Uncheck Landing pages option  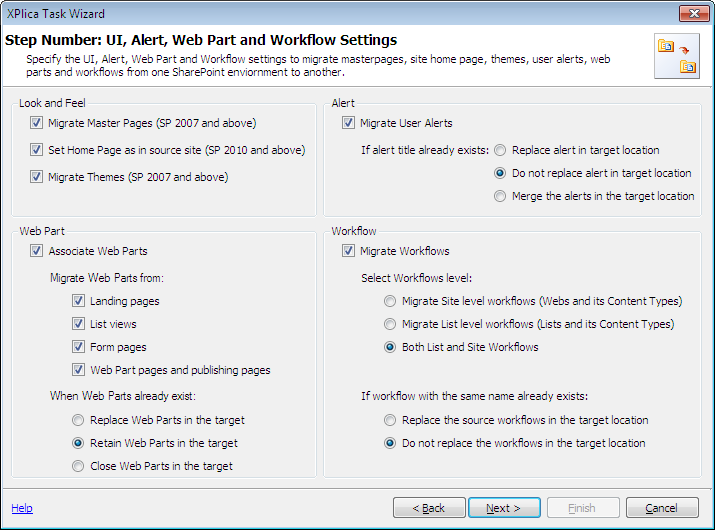(x=78, y=301)
